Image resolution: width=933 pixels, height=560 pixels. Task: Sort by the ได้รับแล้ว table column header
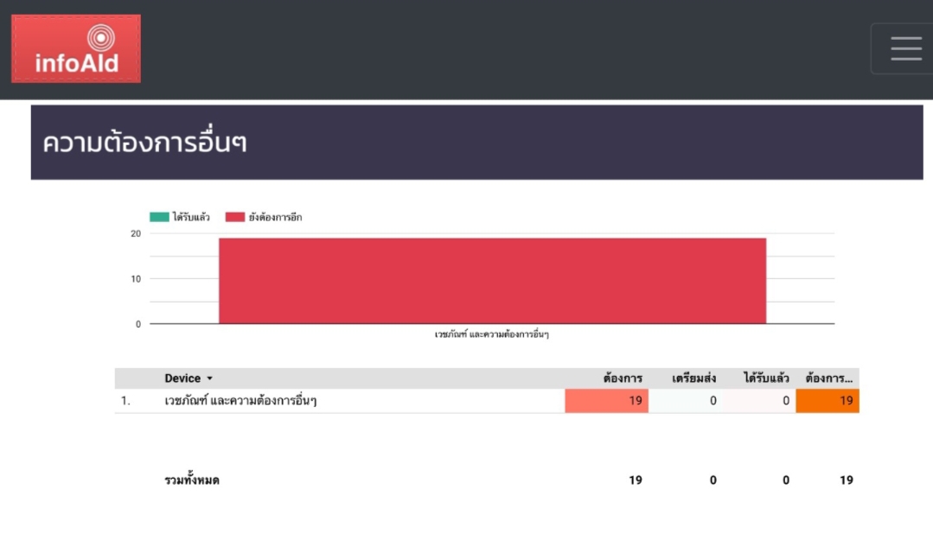(766, 379)
